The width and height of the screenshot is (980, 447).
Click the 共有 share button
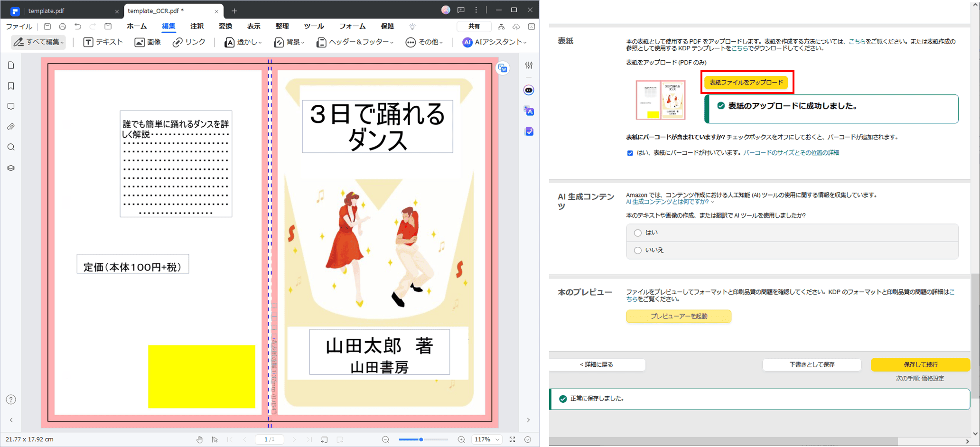pos(474,27)
